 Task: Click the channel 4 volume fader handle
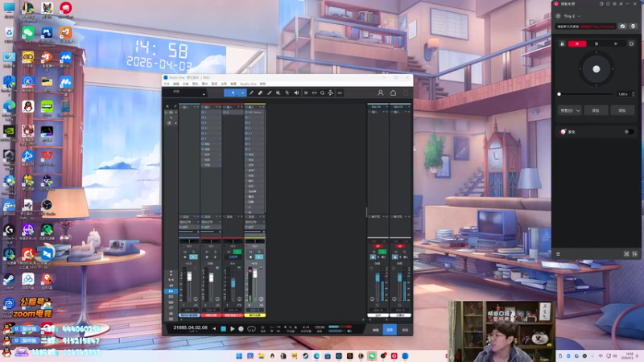click(254, 274)
